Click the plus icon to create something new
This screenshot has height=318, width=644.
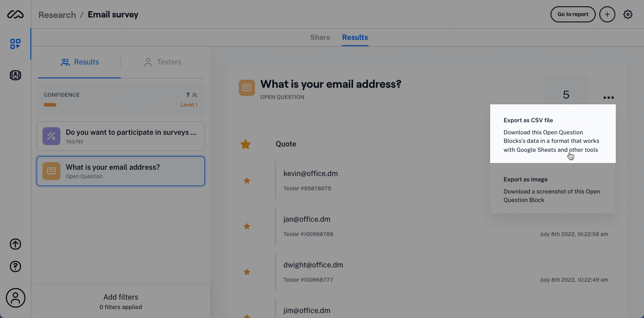(607, 14)
